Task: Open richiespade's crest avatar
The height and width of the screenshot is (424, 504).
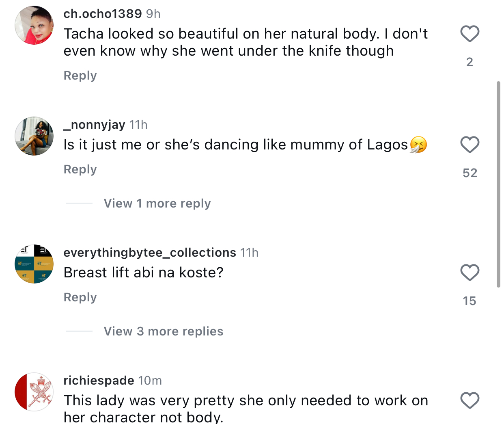Action: pyautogui.click(x=34, y=392)
